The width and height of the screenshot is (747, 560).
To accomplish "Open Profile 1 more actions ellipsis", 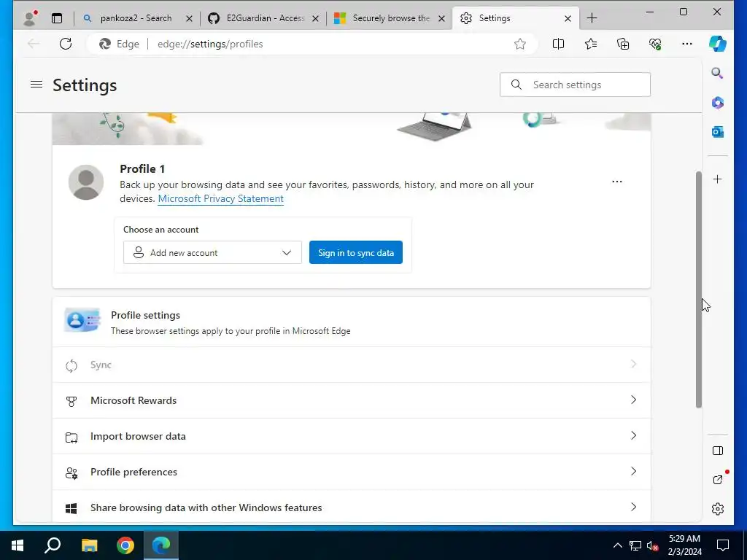I will [x=617, y=182].
